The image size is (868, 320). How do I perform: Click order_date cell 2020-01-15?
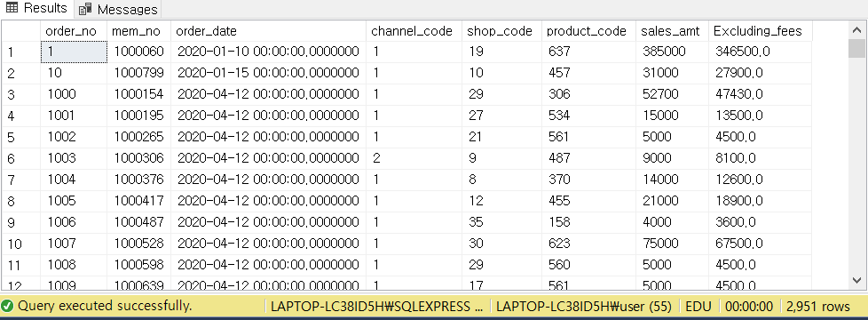[x=269, y=73]
